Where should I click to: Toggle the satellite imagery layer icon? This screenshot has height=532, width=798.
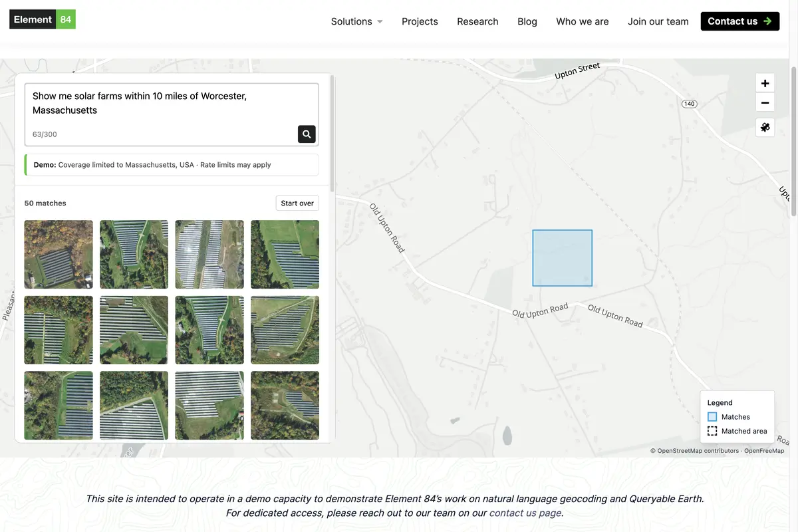click(765, 127)
